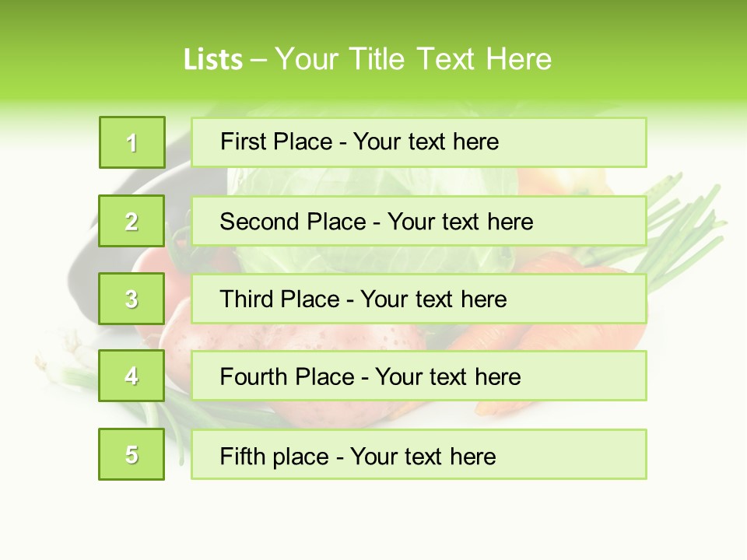Click the word 'Fifth' in last bar

click(243, 457)
